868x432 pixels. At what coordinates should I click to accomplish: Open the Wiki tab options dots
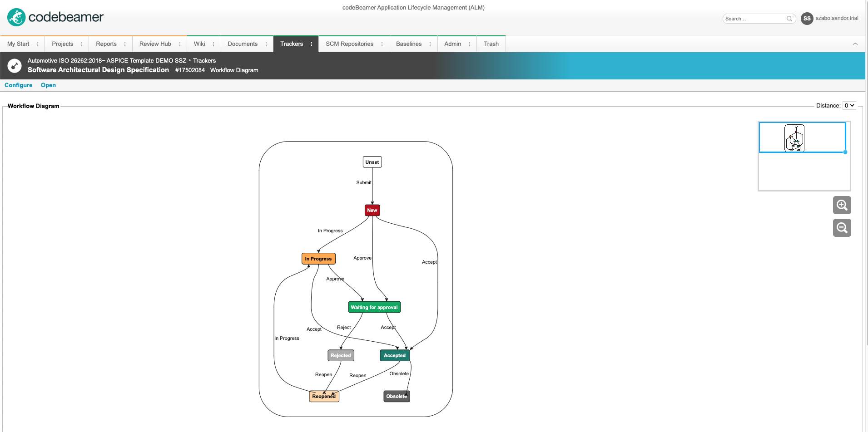tap(213, 44)
